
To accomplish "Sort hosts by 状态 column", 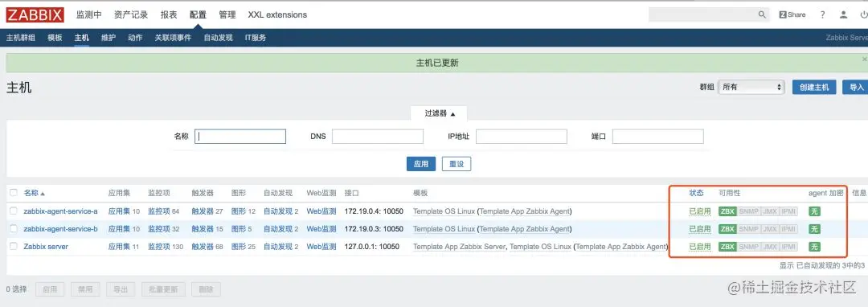I will point(696,193).
